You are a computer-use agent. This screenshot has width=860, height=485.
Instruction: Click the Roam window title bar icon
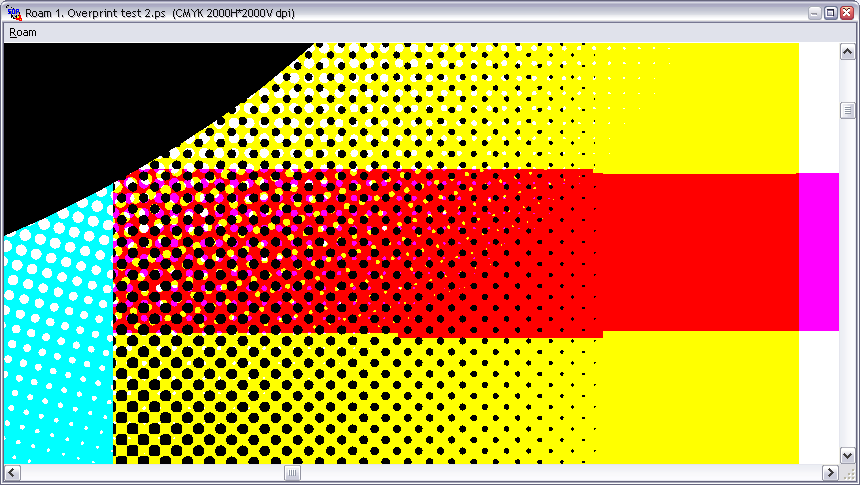(14, 13)
